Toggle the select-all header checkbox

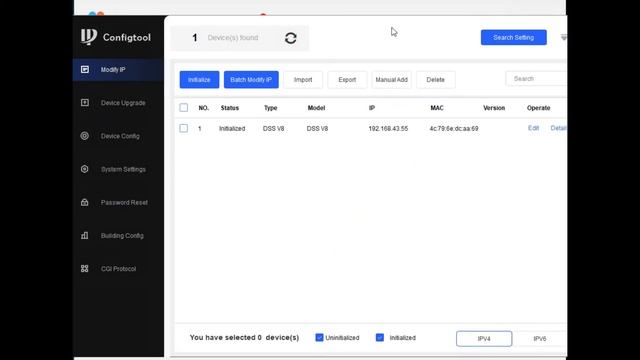[184, 108]
